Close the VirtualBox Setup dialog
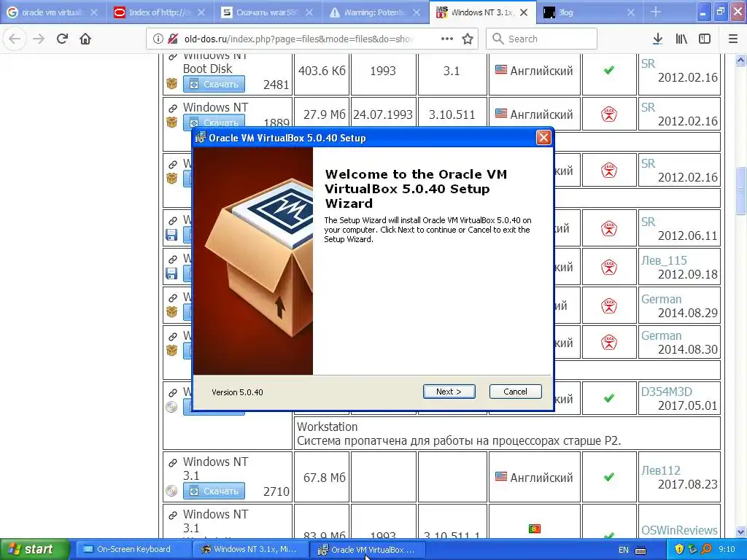This screenshot has width=747, height=560. click(543, 138)
